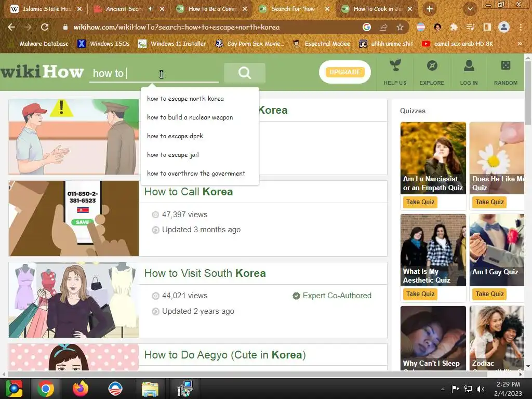Take Quiz under Am I Gay Quiz
The image size is (532, 399).
(x=489, y=294)
